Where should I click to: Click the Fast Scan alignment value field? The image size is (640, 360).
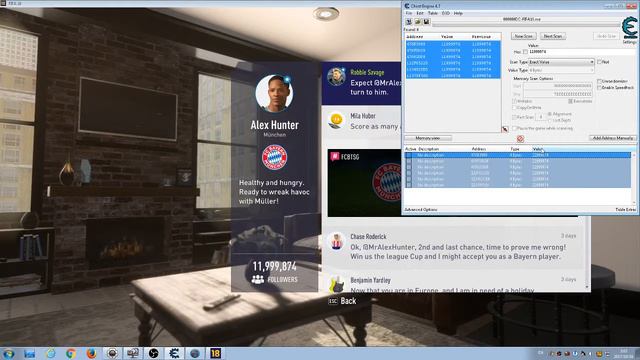coord(541,117)
